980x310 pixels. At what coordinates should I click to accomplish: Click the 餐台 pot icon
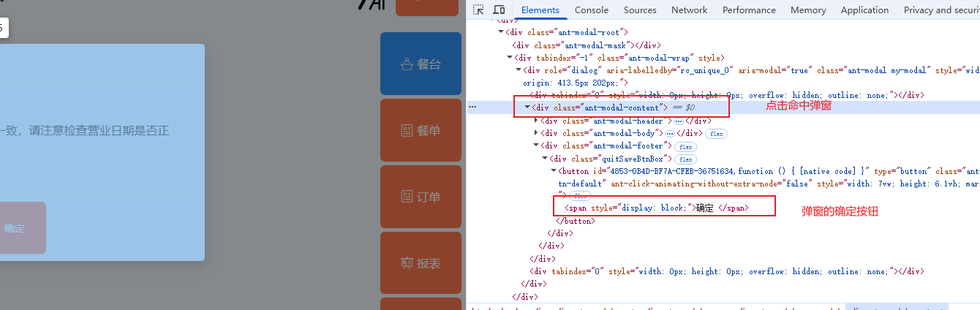tap(407, 64)
